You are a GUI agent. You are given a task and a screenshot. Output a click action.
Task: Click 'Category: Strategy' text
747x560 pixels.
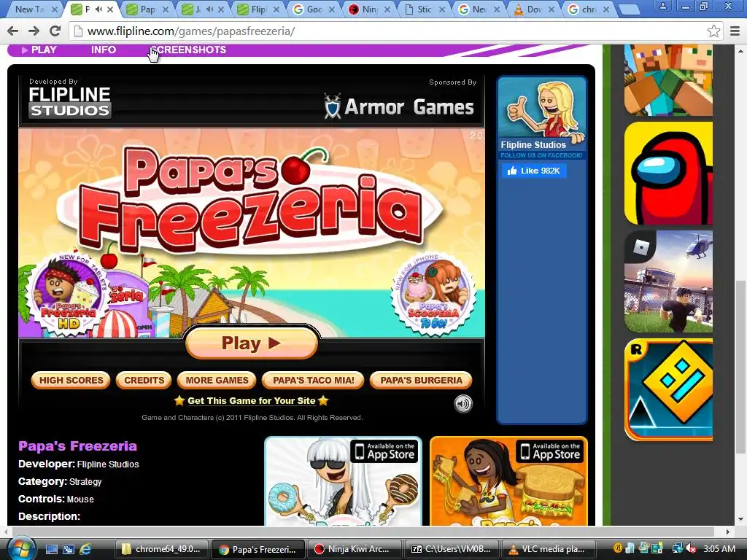point(60,482)
